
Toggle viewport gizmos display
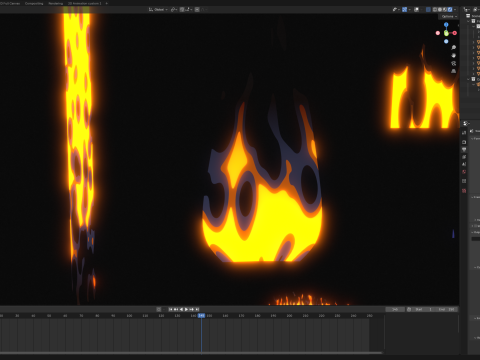point(404,10)
